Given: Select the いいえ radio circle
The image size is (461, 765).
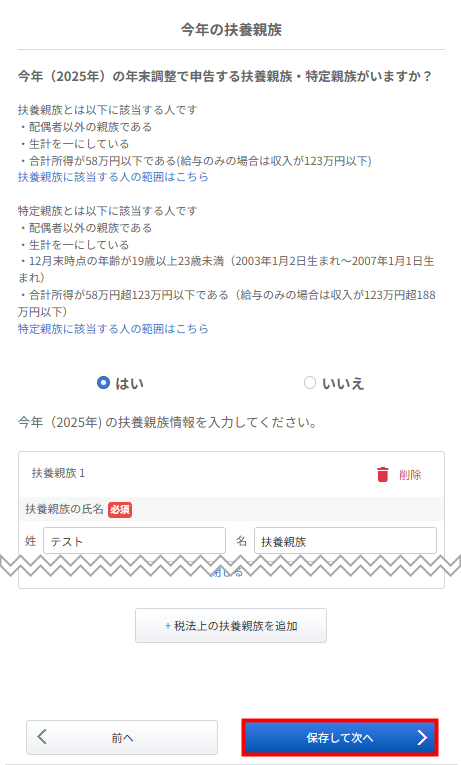Looking at the screenshot, I should click(x=310, y=382).
